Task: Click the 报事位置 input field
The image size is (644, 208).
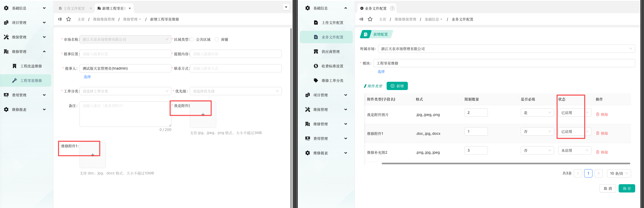Action: 125,54
